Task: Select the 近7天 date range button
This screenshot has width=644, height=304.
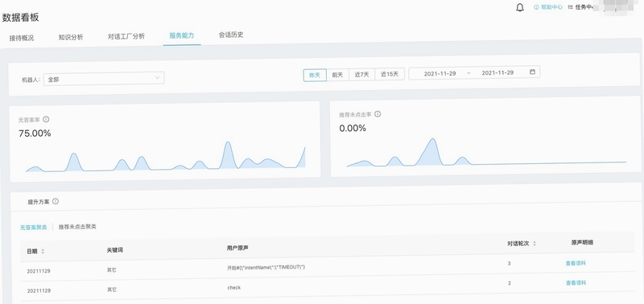Action: tap(361, 75)
